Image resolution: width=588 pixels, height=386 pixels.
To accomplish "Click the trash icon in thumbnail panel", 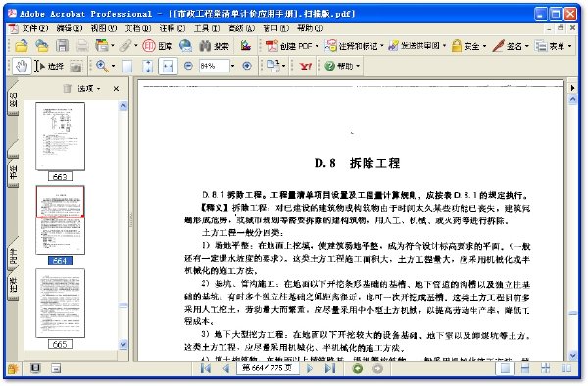I will coord(67,88).
